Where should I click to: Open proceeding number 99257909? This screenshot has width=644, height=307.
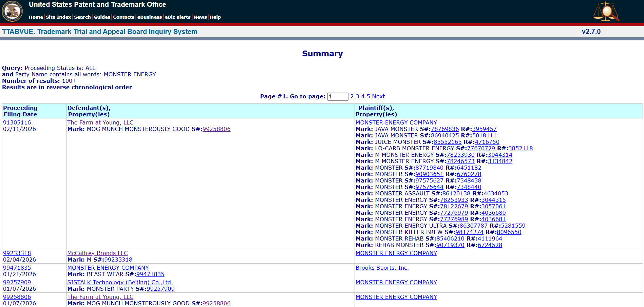pos(17,282)
